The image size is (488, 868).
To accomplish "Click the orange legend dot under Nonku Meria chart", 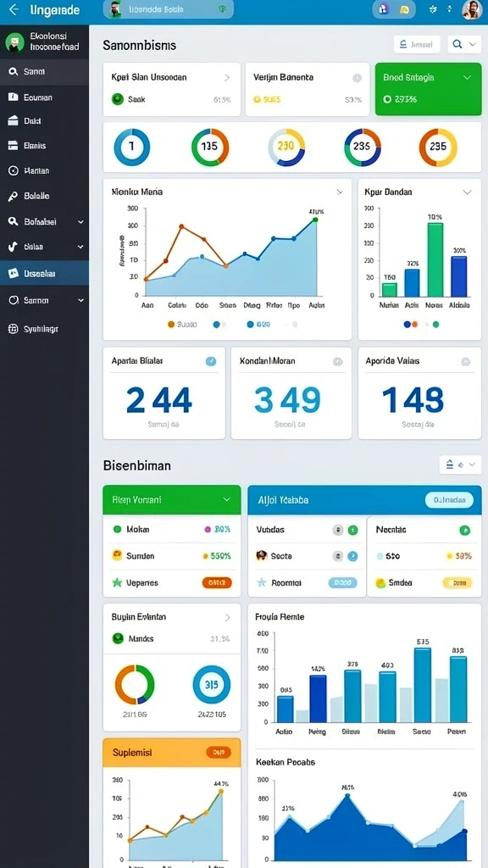I will 171,325.
